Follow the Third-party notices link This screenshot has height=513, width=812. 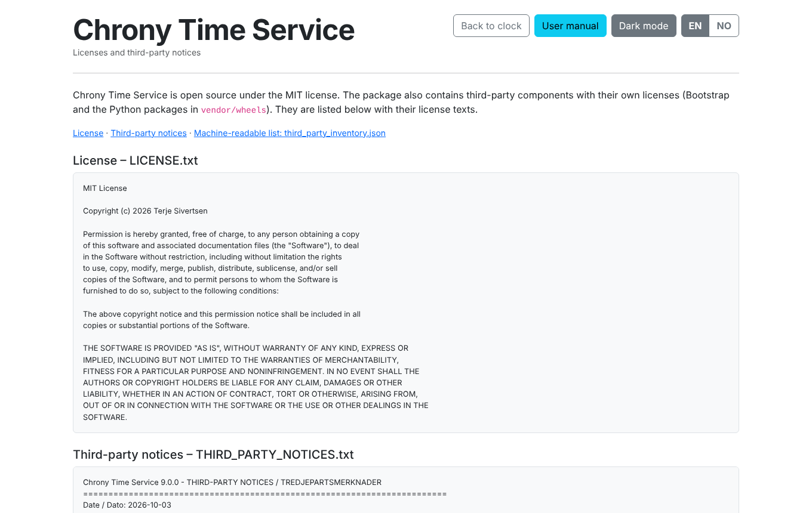[x=149, y=133]
